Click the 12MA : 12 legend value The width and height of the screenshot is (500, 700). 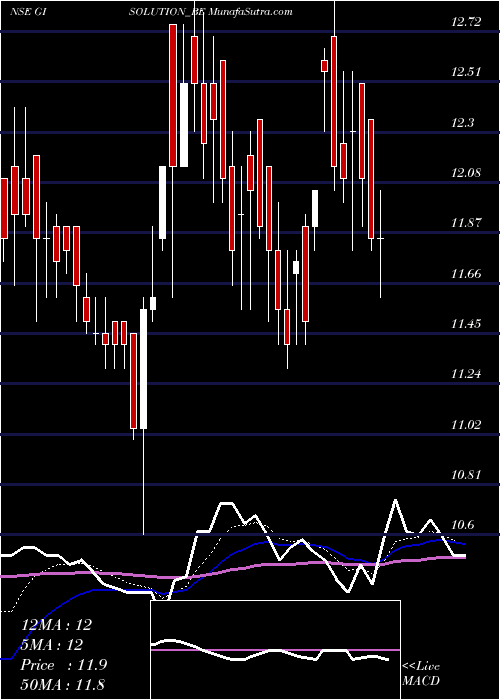[x=56, y=625]
